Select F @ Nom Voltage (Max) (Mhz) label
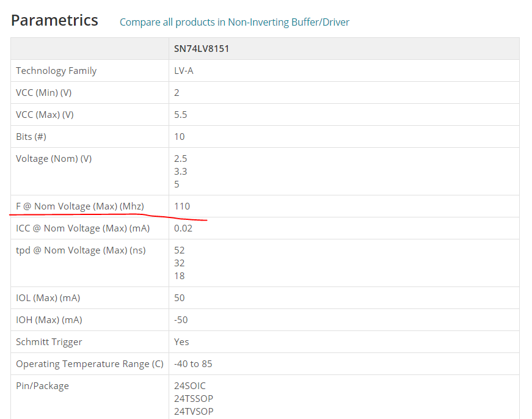532x419 pixels. point(80,206)
